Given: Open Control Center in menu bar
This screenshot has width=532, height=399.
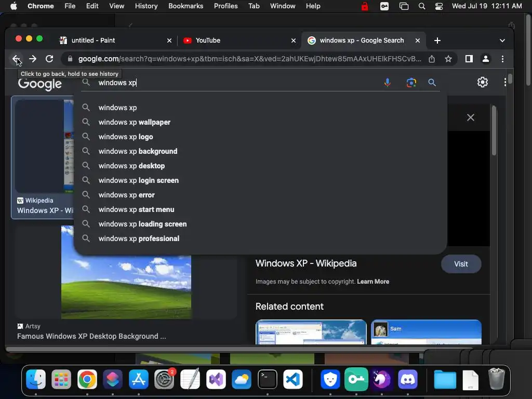Looking at the screenshot, I should coord(438,6).
